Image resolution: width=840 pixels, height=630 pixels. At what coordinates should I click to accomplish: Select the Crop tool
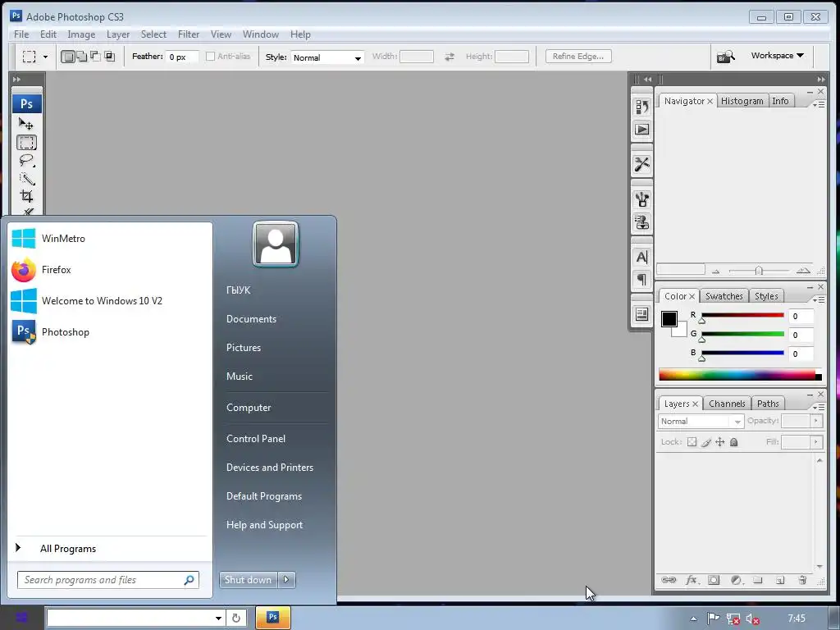coord(26,196)
